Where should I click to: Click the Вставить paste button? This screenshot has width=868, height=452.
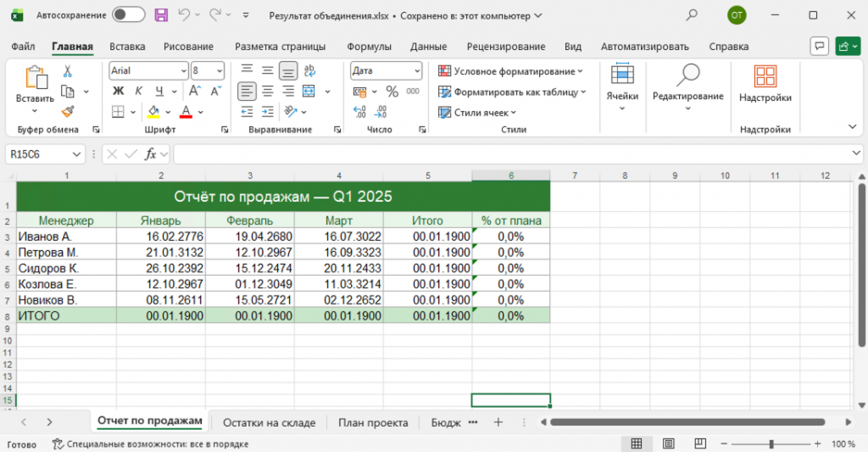point(35,89)
